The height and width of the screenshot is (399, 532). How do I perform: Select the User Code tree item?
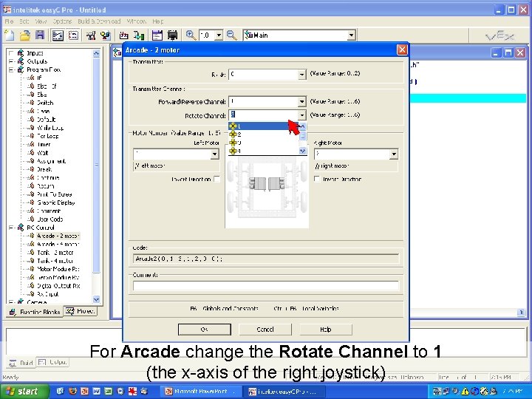pyautogui.click(x=50, y=219)
